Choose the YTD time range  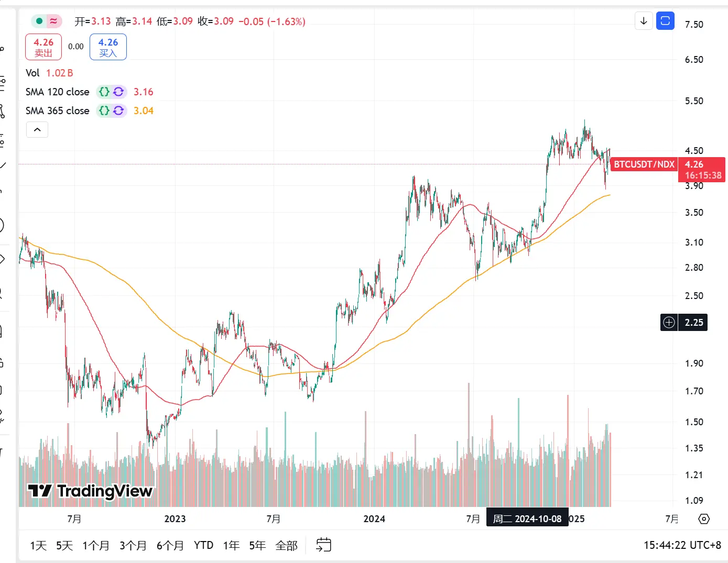pos(203,545)
